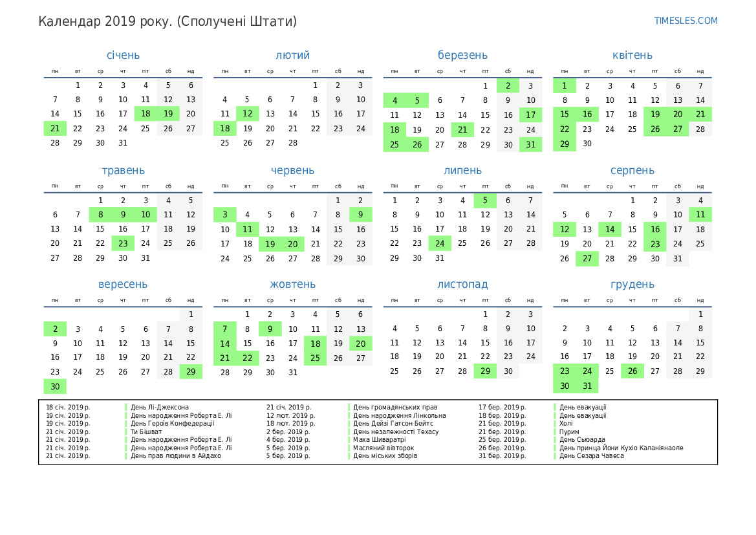
Task: Select highlighted 5 in липень calendar
Action: (485, 201)
